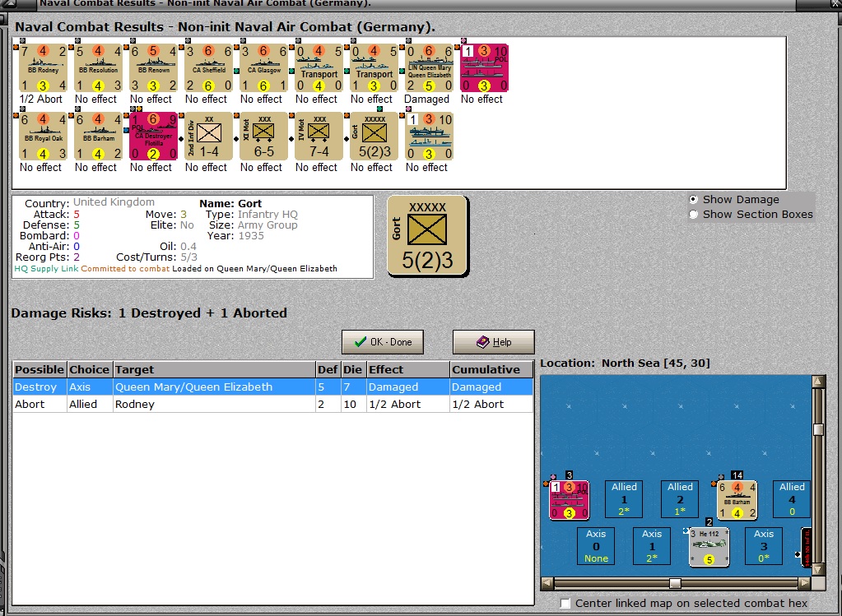The height and width of the screenshot is (616, 842).
Task: Click the Target column header
Action: click(214, 370)
